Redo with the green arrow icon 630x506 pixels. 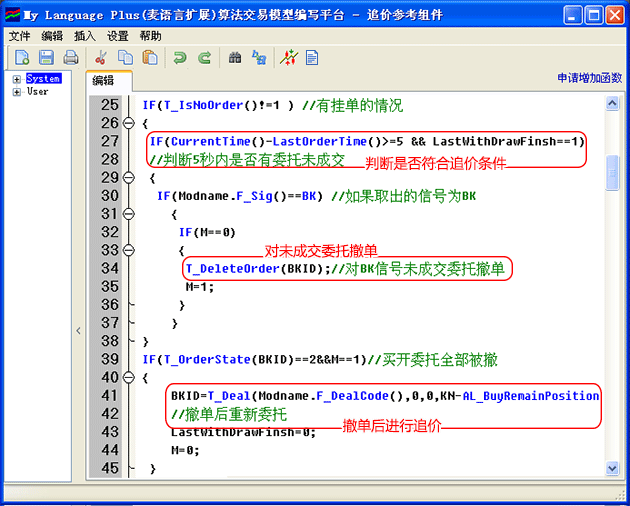(205, 58)
